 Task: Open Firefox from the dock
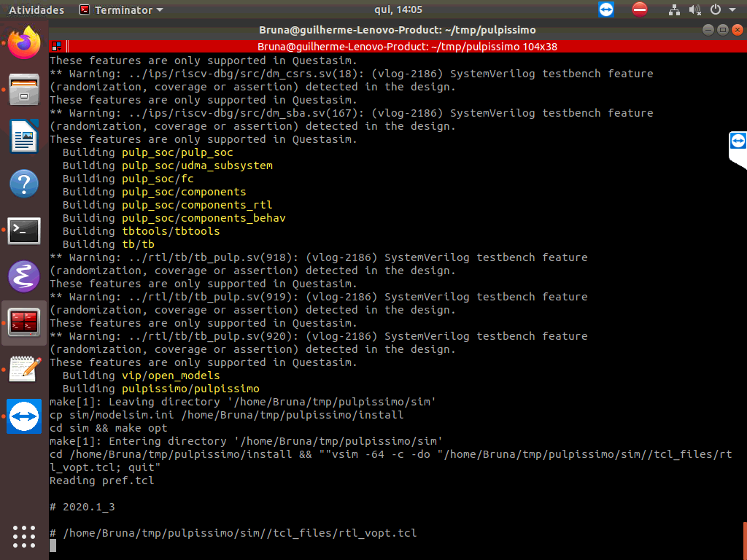click(x=24, y=42)
